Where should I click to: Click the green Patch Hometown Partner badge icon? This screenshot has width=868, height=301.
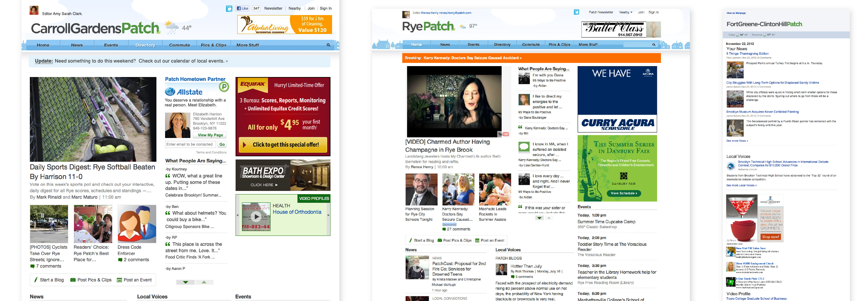[224, 87]
